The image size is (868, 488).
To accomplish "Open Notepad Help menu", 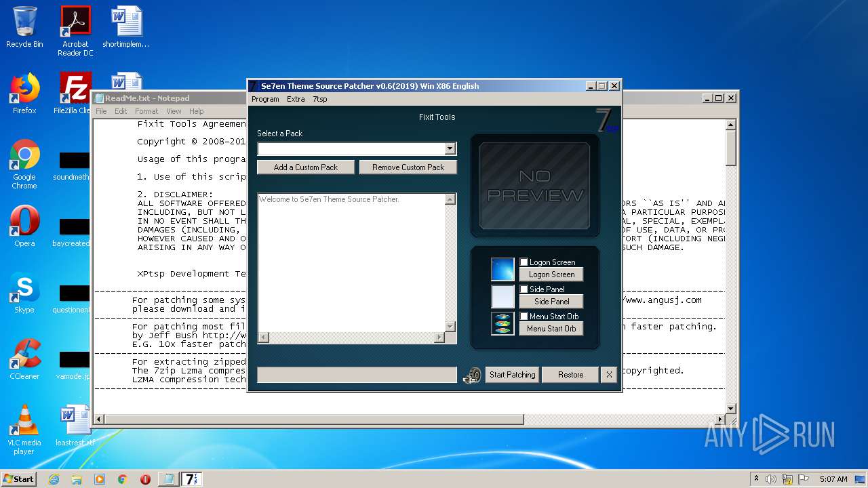I will point(197,111).
